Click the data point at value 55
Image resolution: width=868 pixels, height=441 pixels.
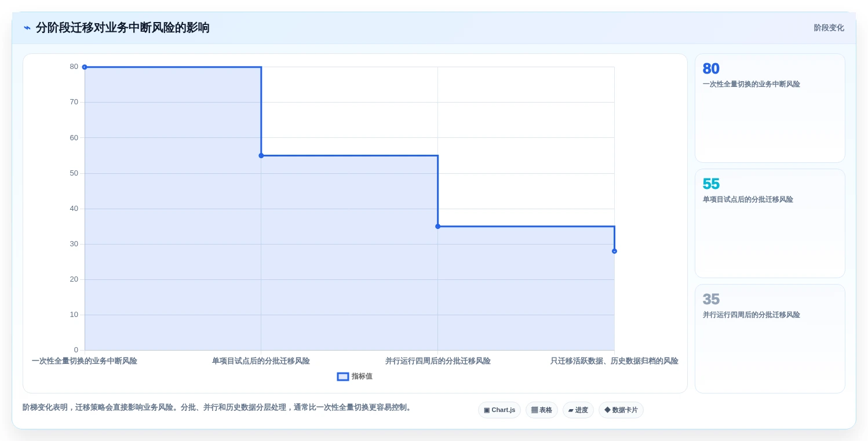261,156
